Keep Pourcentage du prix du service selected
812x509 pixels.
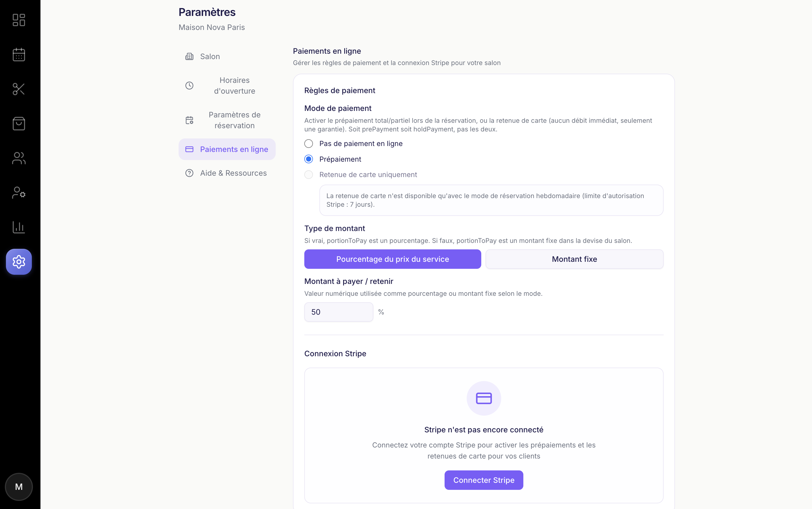click(x=392, y=259)
